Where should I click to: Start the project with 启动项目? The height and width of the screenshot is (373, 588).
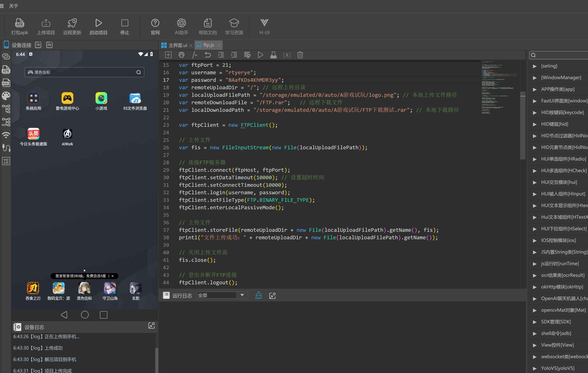coord(98,27)
